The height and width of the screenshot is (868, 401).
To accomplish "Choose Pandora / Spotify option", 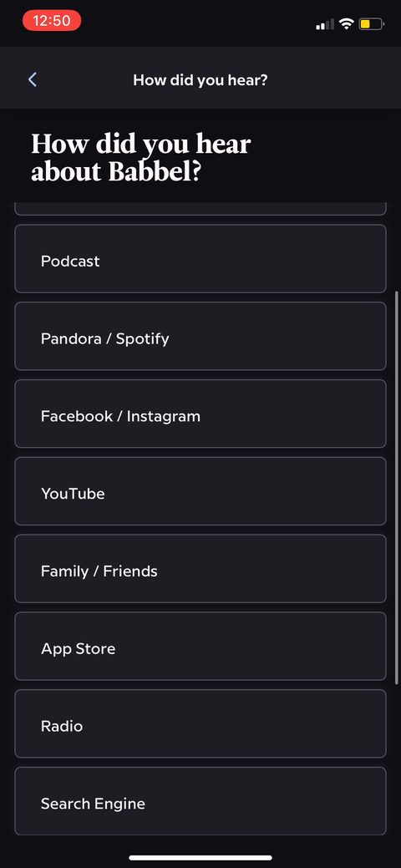I will pyautogui.click(x=200, y=336).
